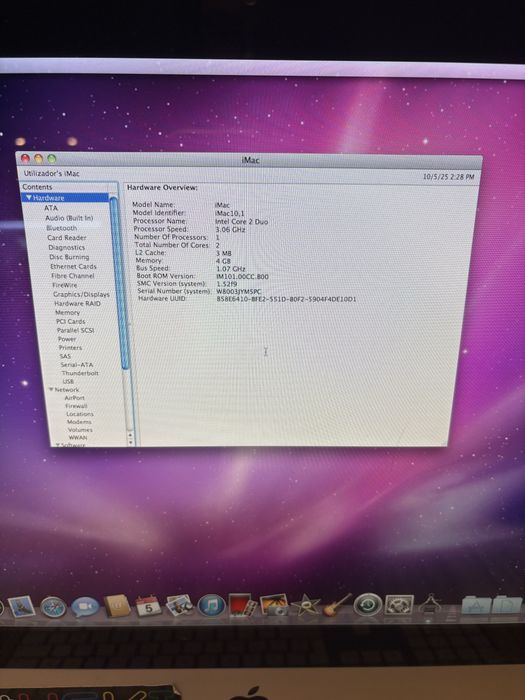Viewport: 525px width, 700px height.
Task: Open Mail from the dock
Action: pos(21,607)
